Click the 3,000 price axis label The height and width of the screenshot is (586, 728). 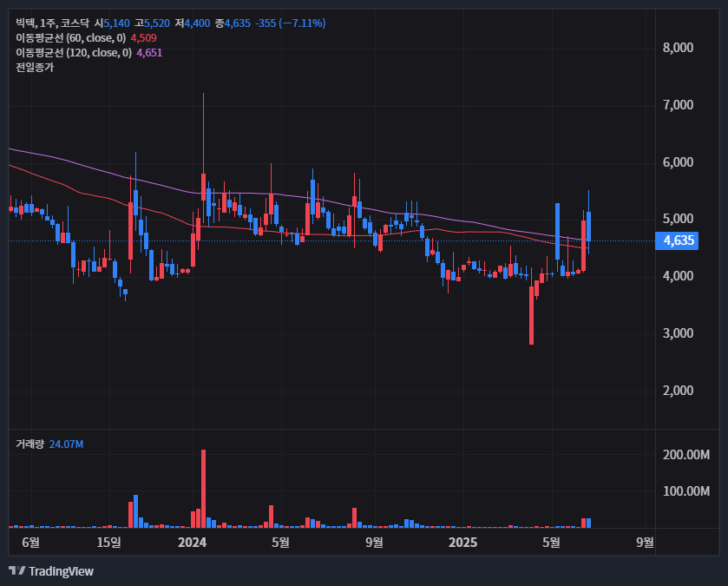click(678, 333)
